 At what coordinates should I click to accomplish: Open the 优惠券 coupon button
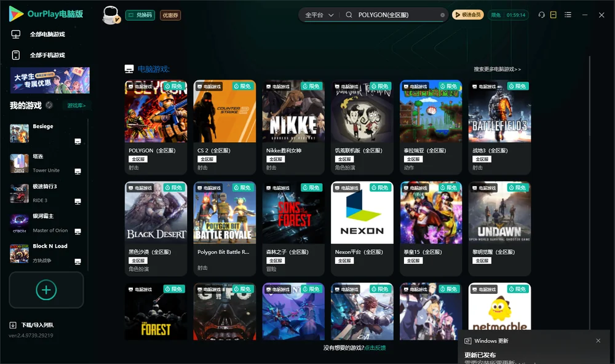(170, 15)
